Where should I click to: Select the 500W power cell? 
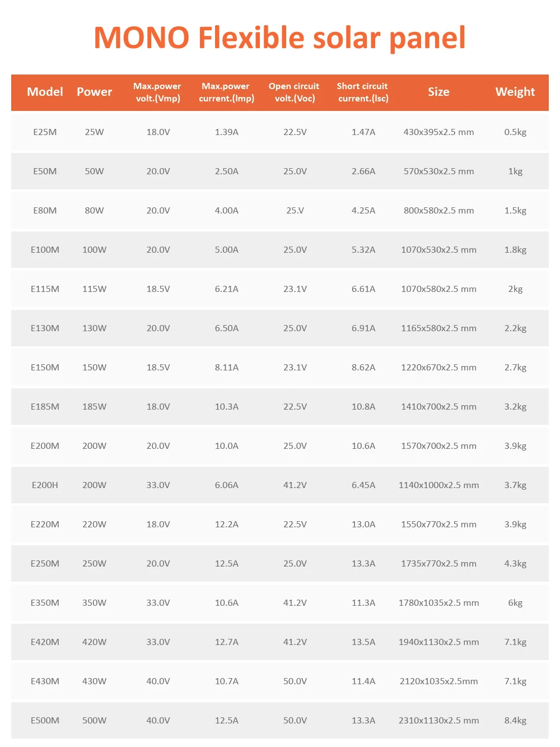click(x=94, y=721)
